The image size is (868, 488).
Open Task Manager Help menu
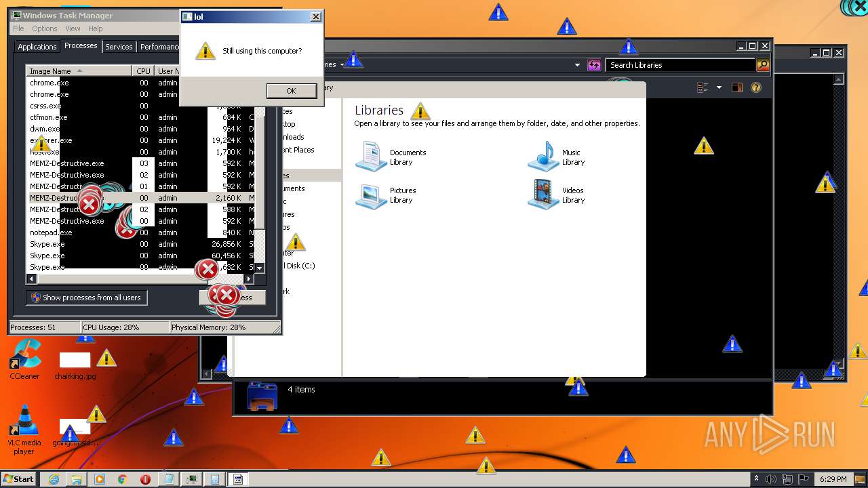[96, 28]
